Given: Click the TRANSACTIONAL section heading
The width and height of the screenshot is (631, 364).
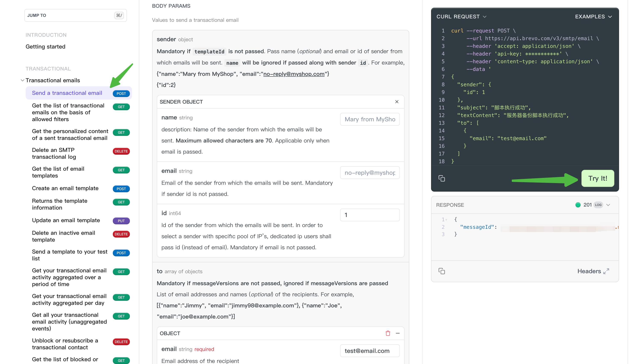Looking at the screenshot, I should [x=48, y=69].
